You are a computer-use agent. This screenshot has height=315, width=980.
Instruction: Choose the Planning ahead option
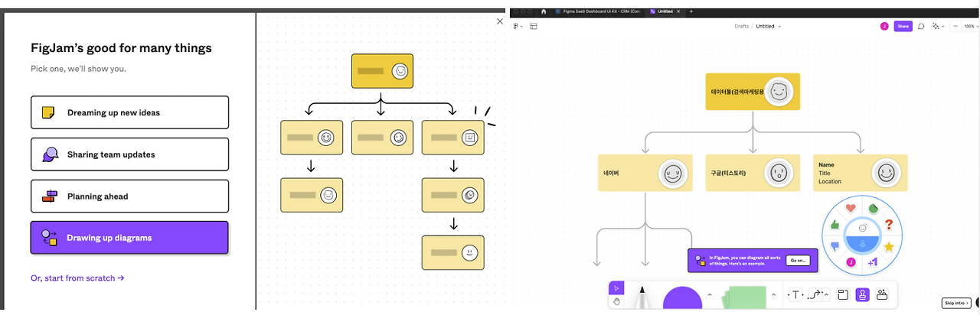pos(129,196)
